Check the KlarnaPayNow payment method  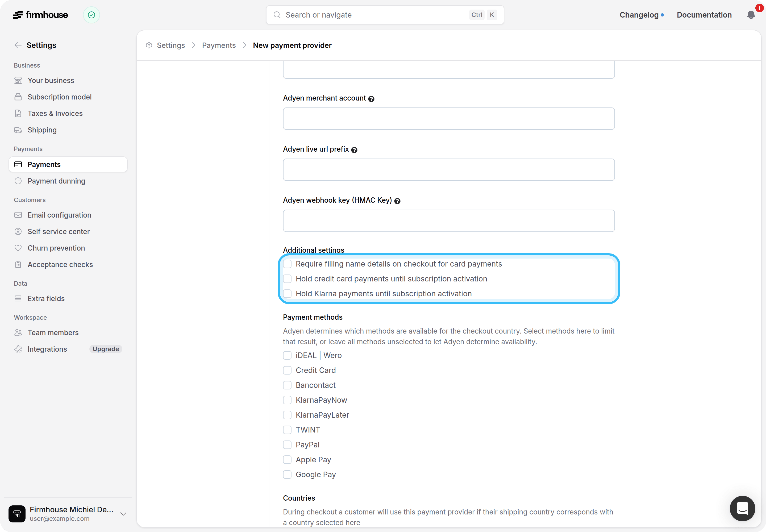pos(287,400)
